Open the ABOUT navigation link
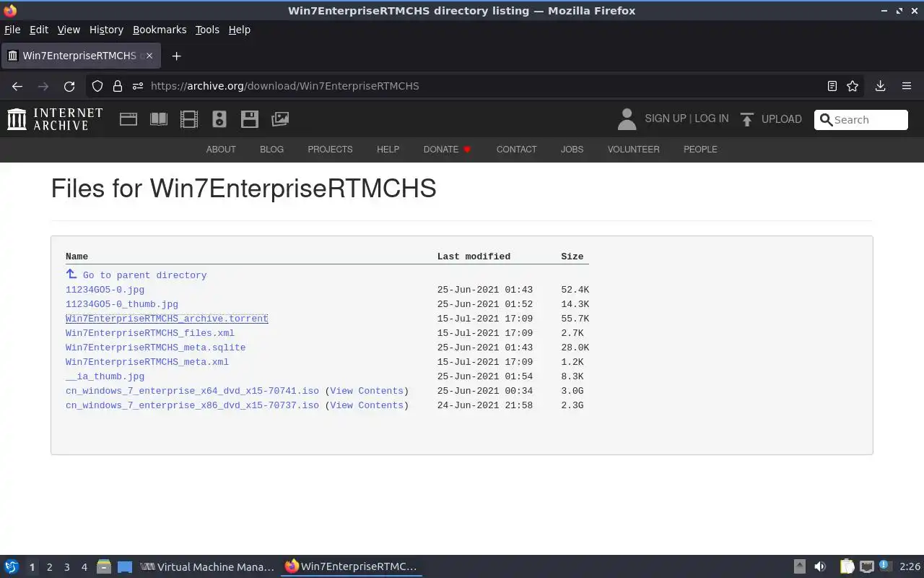Image resolution: width=924 pixels, height=578 pixels. point(221,150)
